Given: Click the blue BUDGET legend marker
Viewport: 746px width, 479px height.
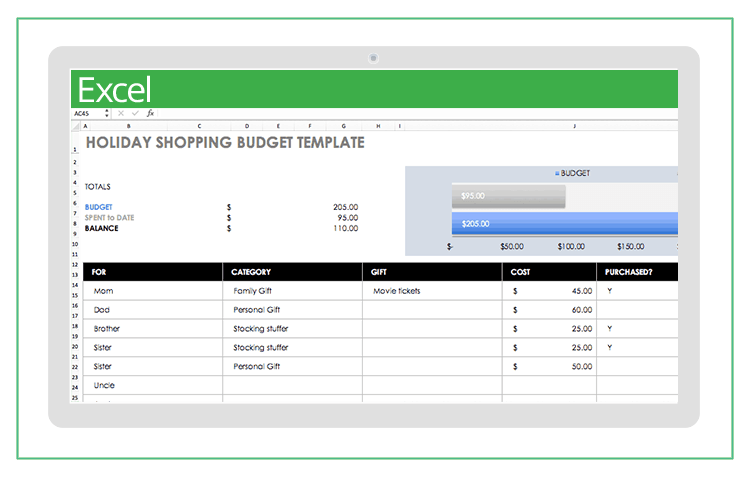Looking at the screenshot, I should [x=557, y=173].
